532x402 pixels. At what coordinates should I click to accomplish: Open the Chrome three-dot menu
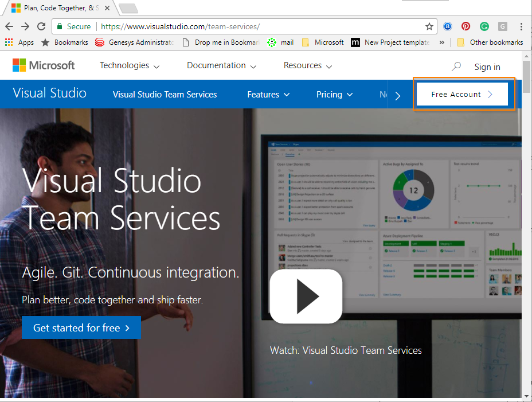pyautogui.click(x=521, y=26)
